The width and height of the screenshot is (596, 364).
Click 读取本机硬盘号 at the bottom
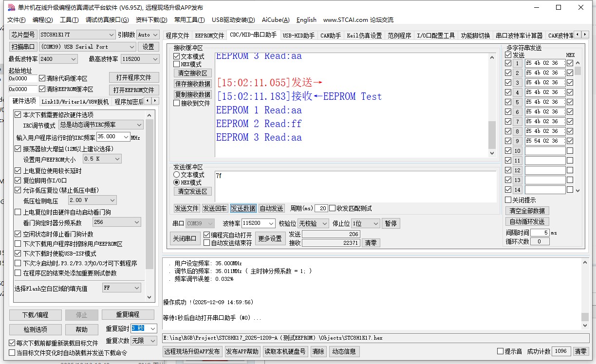[285, 351]
